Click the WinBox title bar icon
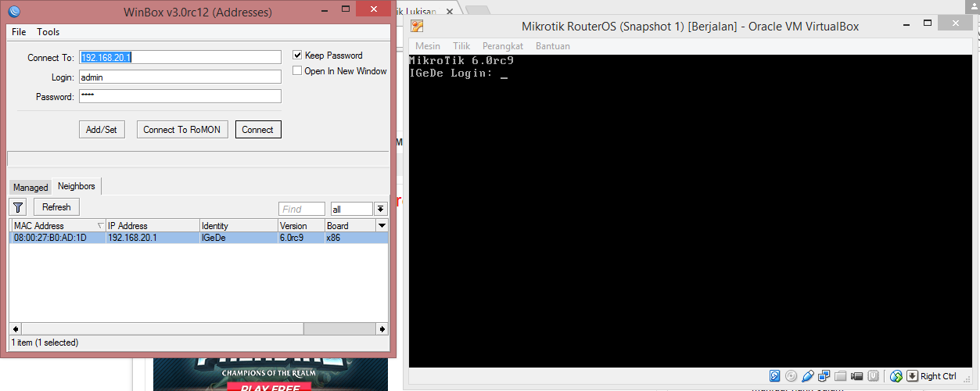 [x=15, y=12]
